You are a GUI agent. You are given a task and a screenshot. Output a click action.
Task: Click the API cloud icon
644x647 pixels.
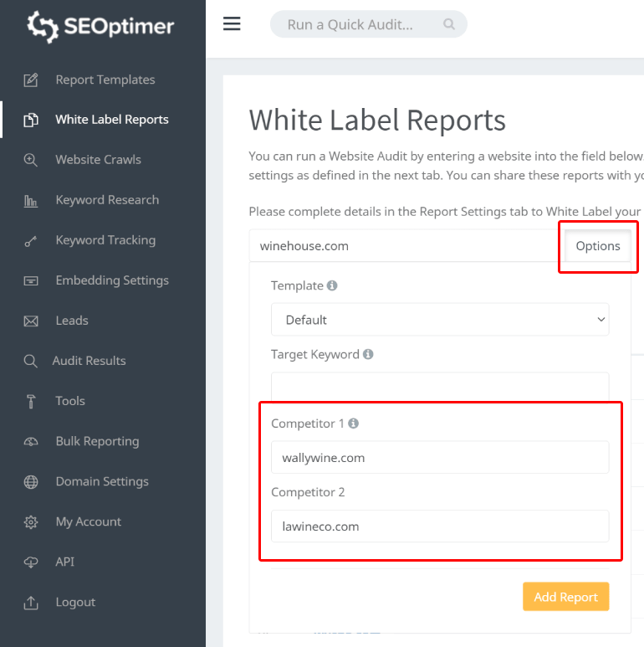click(x=31, y=562)
